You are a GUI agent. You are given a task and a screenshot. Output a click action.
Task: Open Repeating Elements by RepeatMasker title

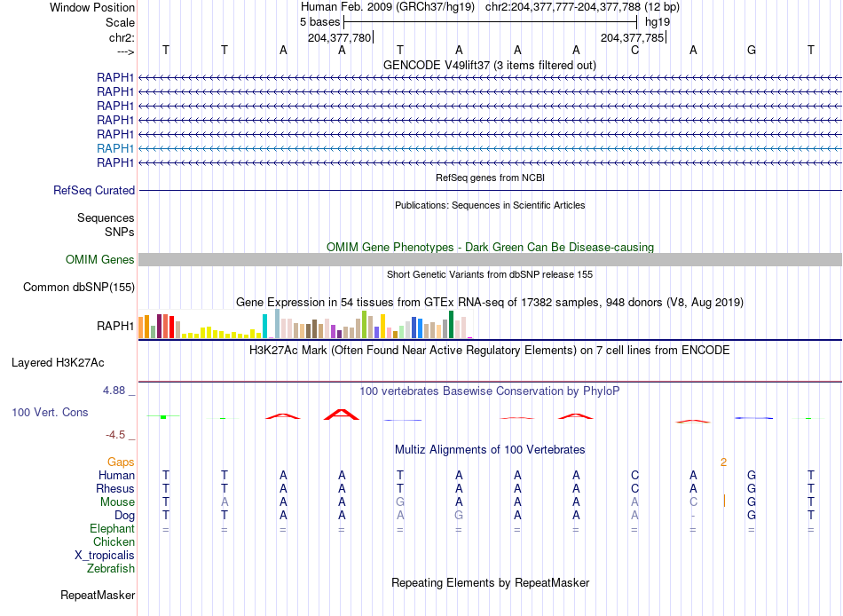point(491,582)
